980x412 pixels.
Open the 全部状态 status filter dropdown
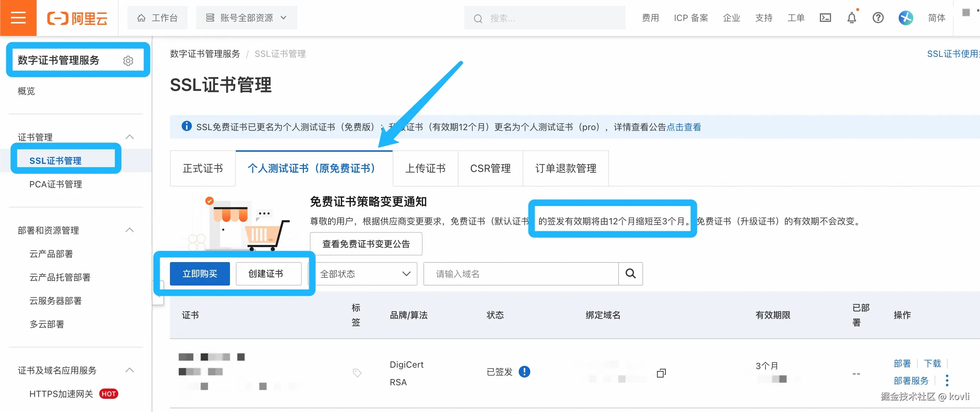point(365,273)
